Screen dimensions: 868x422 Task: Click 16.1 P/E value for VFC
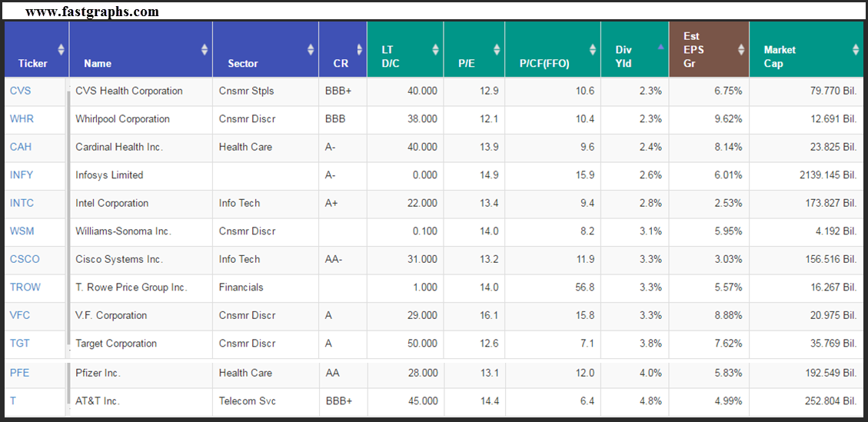coord(489,315)
